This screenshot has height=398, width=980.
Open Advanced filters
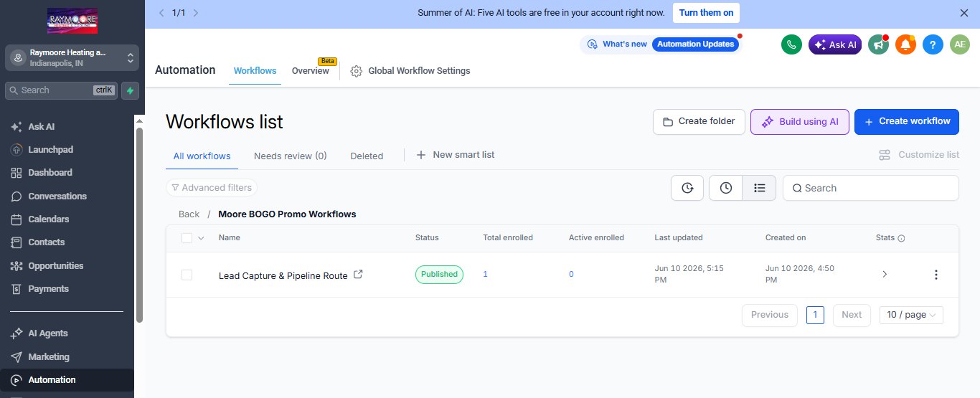(x=212, y=188)
